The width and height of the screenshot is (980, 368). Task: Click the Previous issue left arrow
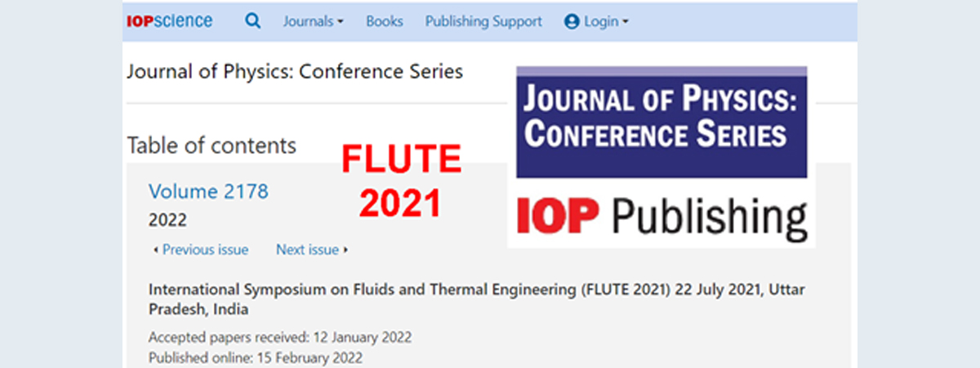(156, 249)
